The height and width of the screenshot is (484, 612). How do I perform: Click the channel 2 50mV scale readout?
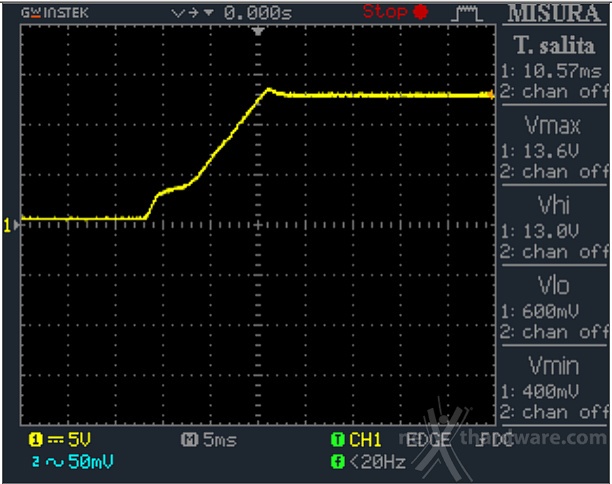(x=91, y=462)
